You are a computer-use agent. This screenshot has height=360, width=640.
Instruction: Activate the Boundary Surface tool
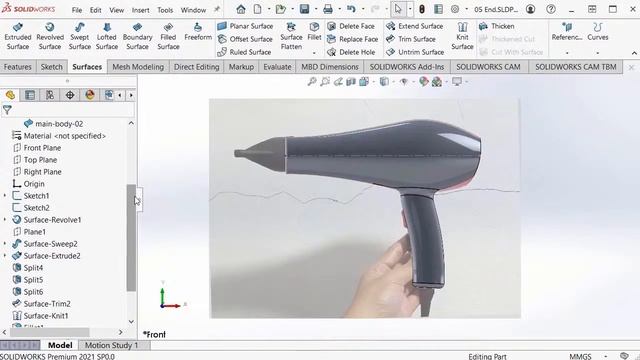137,36
